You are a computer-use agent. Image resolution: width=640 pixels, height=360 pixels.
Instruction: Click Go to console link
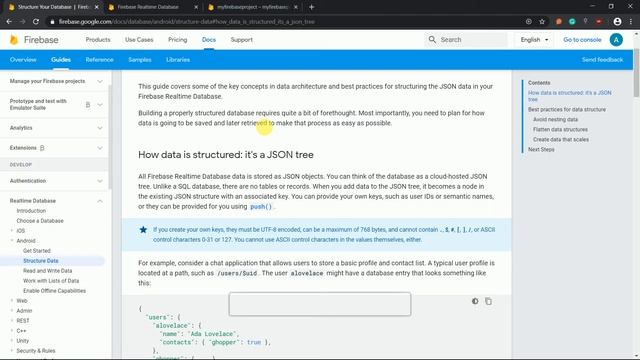[x=582, y=40]
